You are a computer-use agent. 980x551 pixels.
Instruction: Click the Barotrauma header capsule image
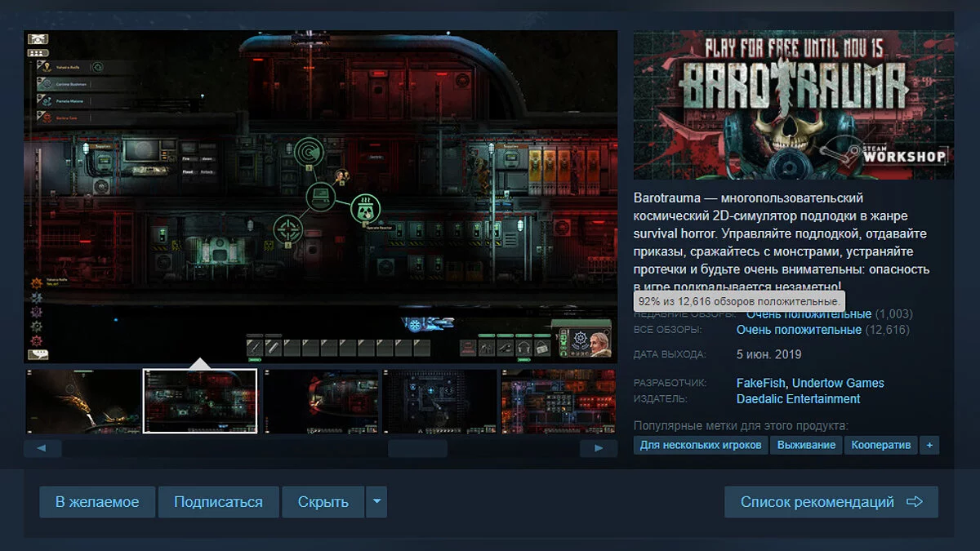(794, 105)
